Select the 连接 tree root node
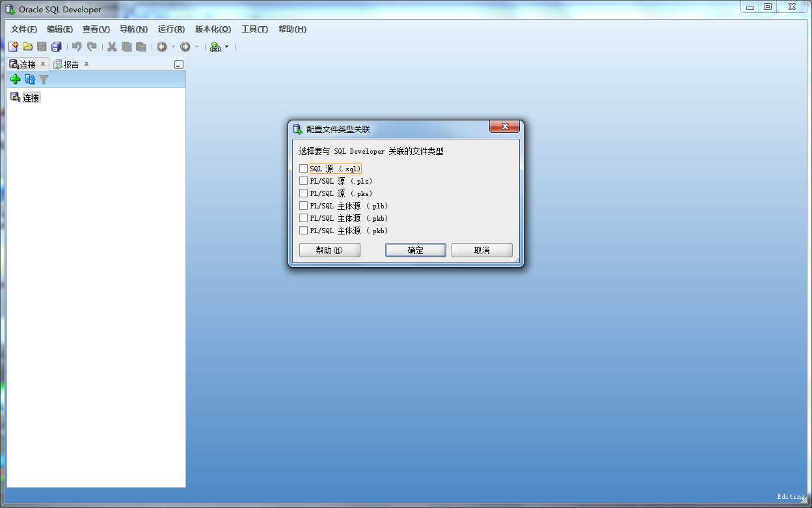 (31, 98)
